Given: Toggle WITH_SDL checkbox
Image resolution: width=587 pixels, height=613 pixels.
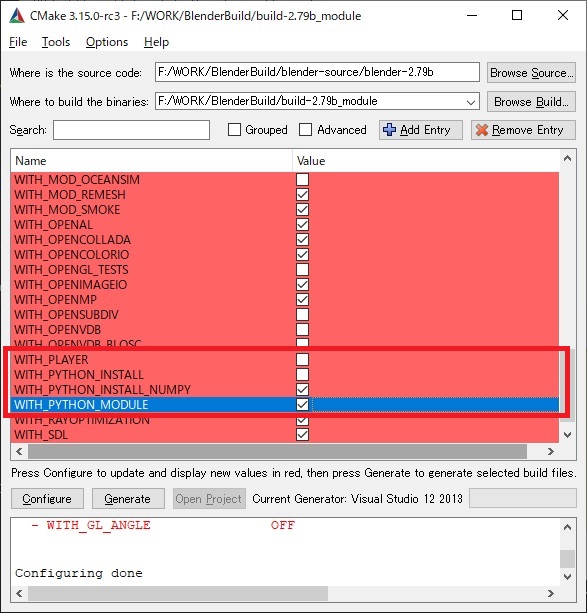Looking at the screenshot, I should coord(302,435).
